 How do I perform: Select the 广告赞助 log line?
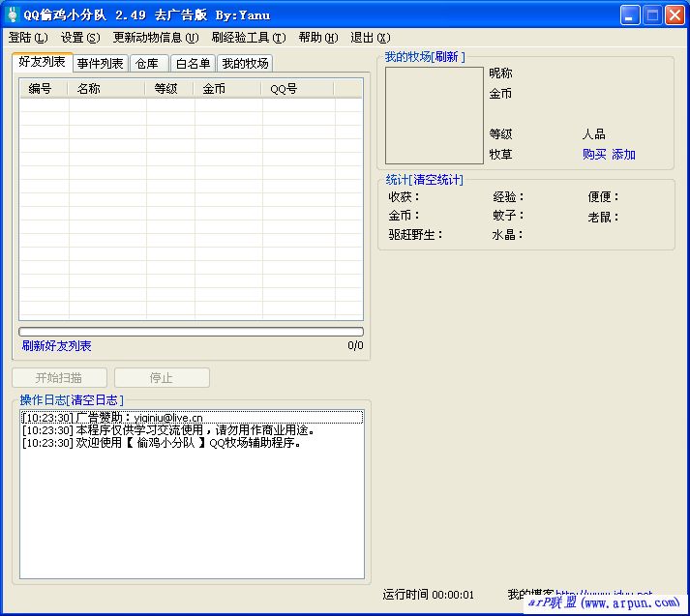(x=192, y=417)
